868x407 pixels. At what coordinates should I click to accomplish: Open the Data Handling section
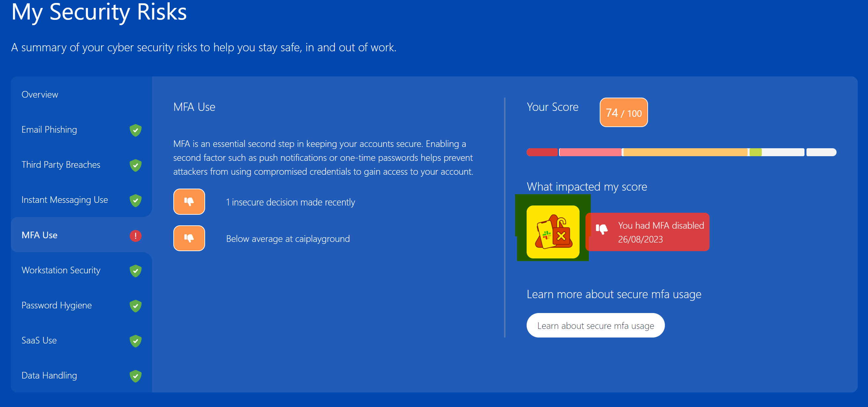click(x=81, y=375)
